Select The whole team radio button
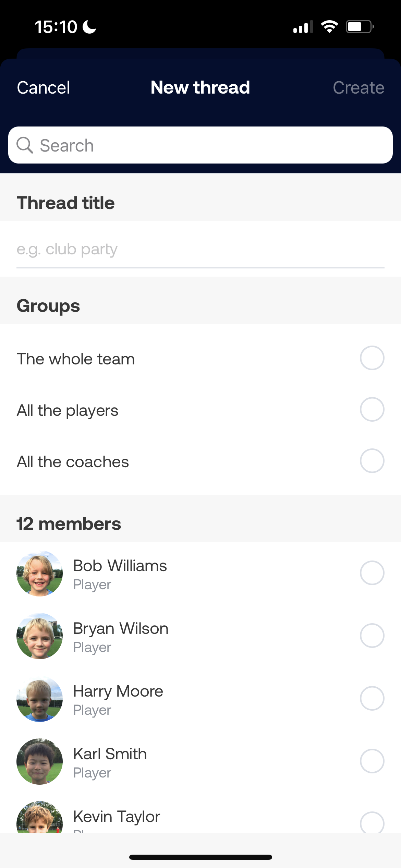Screen dimensions: 401x868 point(372,358)
